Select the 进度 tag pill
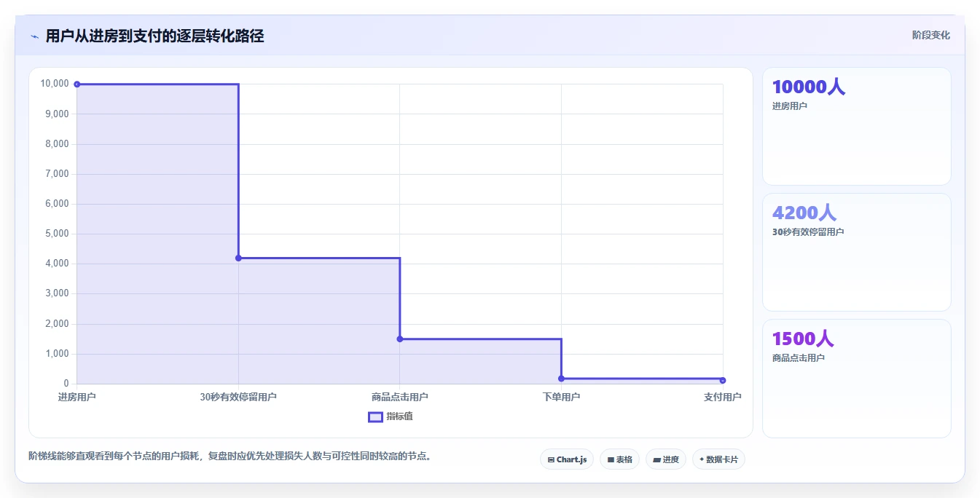The height and width of the screenshot is (498, 980). tap(666, 459)
